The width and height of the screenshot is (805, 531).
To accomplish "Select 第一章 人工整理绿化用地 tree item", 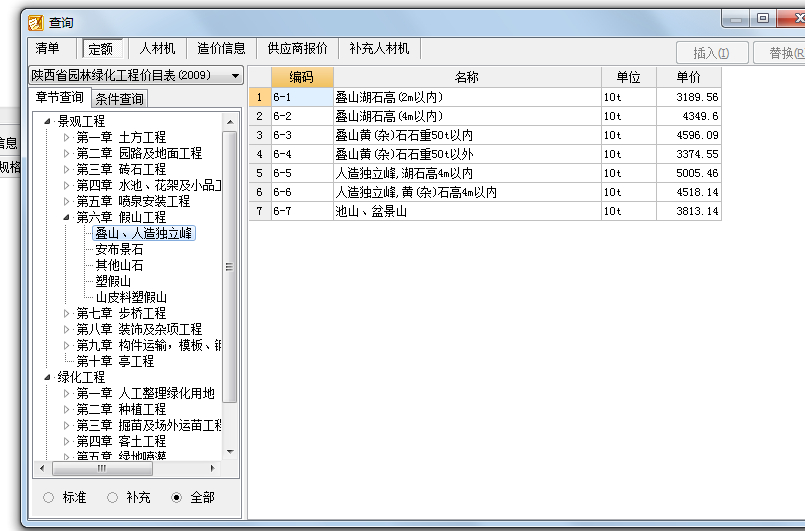I will 145,393.
